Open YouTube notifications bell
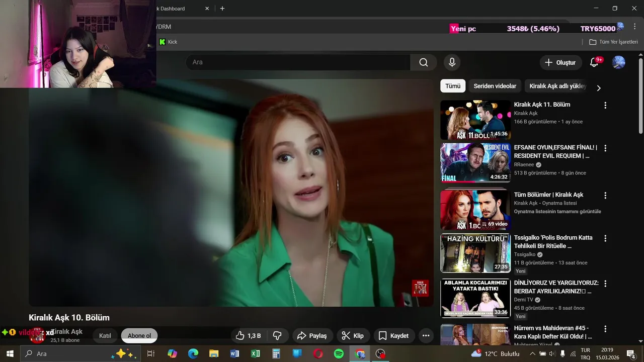Viewport: 644px width, 362px height. click(x=594, y=62)
